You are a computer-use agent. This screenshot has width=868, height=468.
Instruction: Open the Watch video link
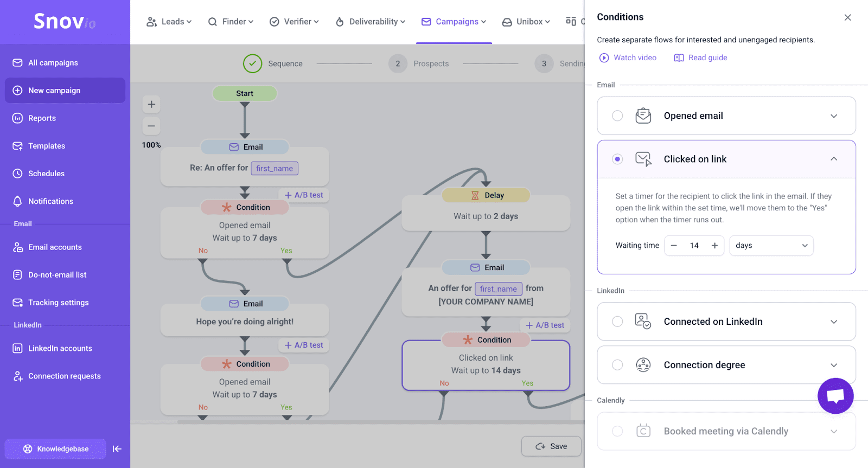pyautogui.click(x=628, y=57)
